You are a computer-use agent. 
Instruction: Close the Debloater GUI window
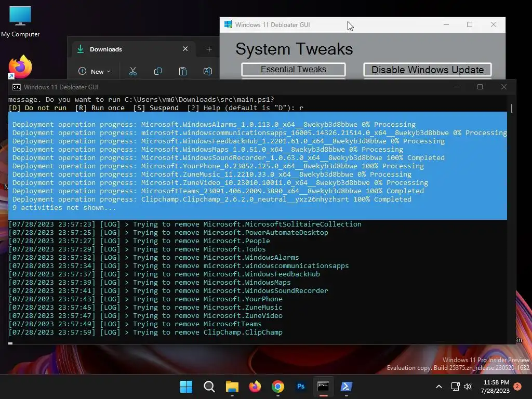494,24
